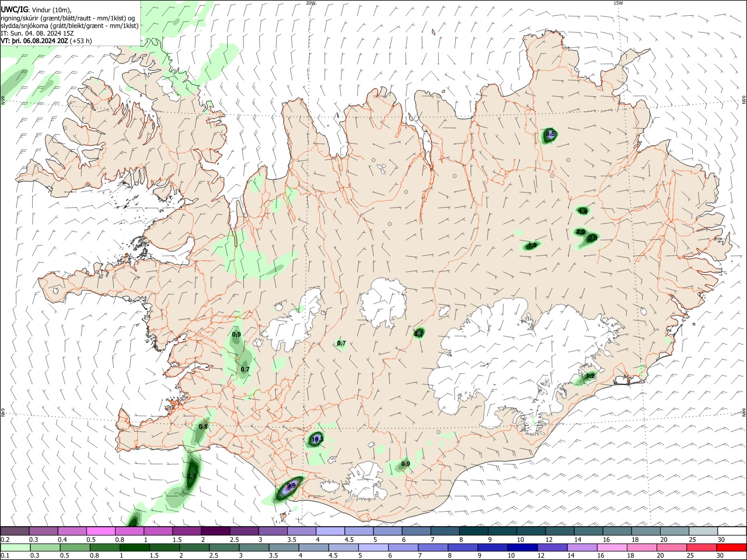Image resolution: width=747 pixels, height=560 pixels.
Task: Click the 1.9 precipitation value on the map
Action: click(x=532, y=246)
